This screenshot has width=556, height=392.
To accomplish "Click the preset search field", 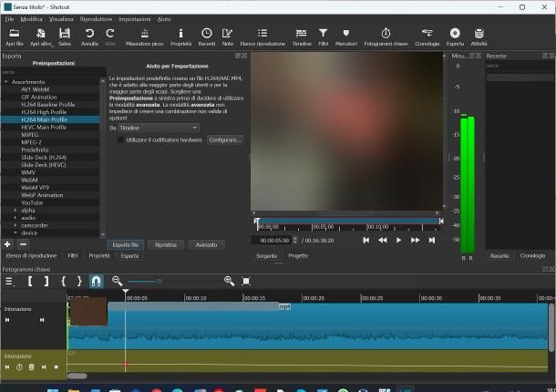I will [x=53, y=72].
